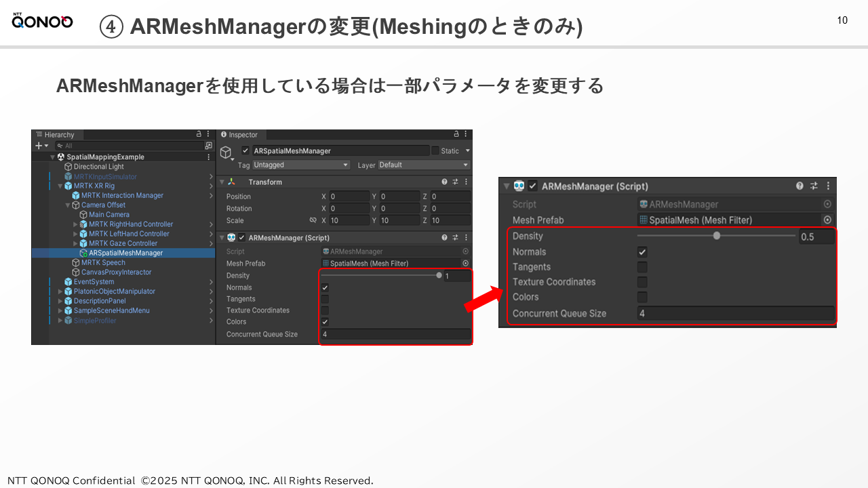
Task: Check the unchecked Colors box in enlarged panel
Action: point(642,297)
